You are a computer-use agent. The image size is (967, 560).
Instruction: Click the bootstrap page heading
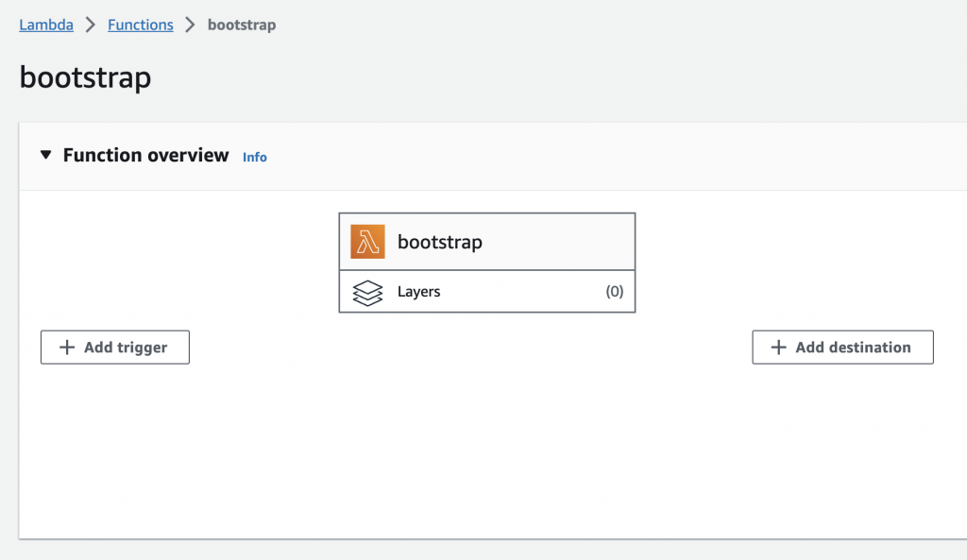pos(85,77)
